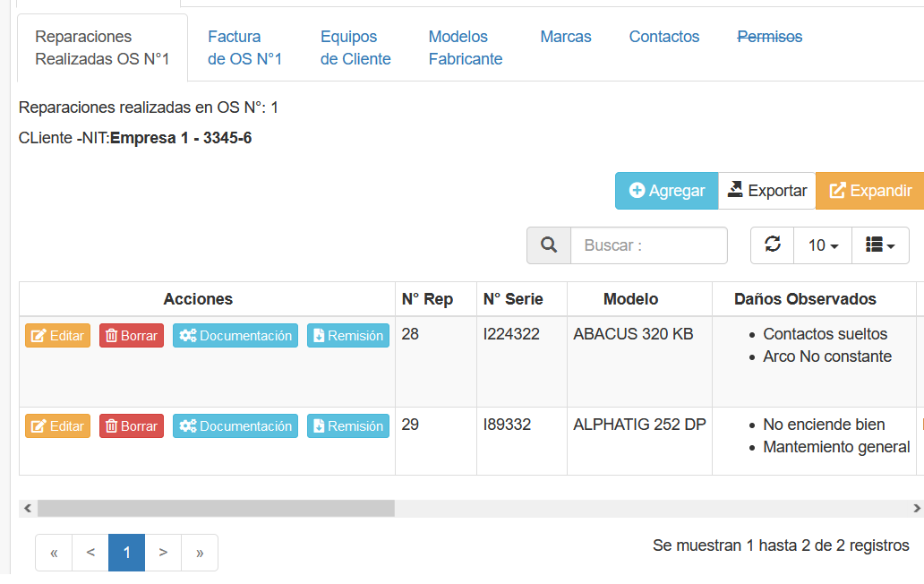
Task: Click the next page arrow
Action: pos(163,553)
